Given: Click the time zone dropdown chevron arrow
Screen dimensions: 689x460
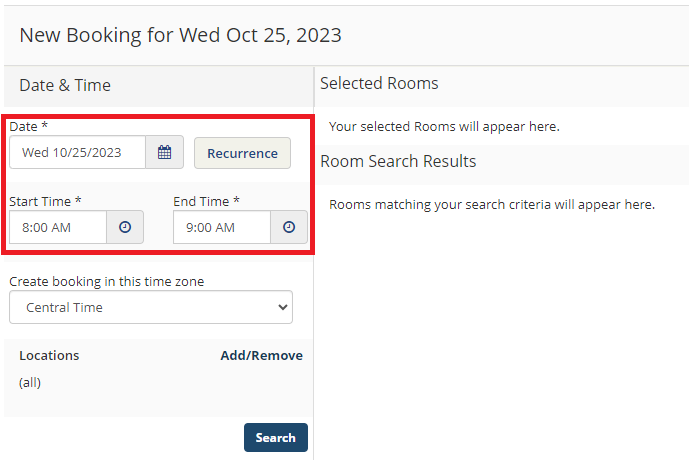Looking at the screenshot, I should point(283,307).
